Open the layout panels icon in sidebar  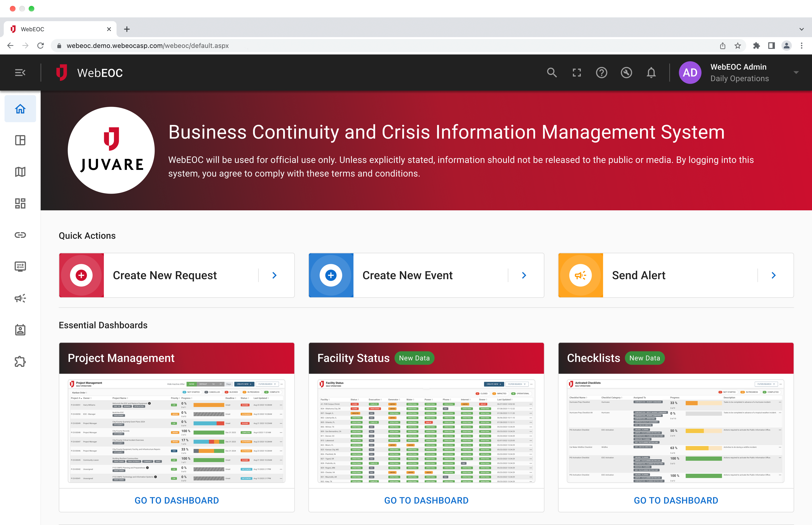click(20, 140)
